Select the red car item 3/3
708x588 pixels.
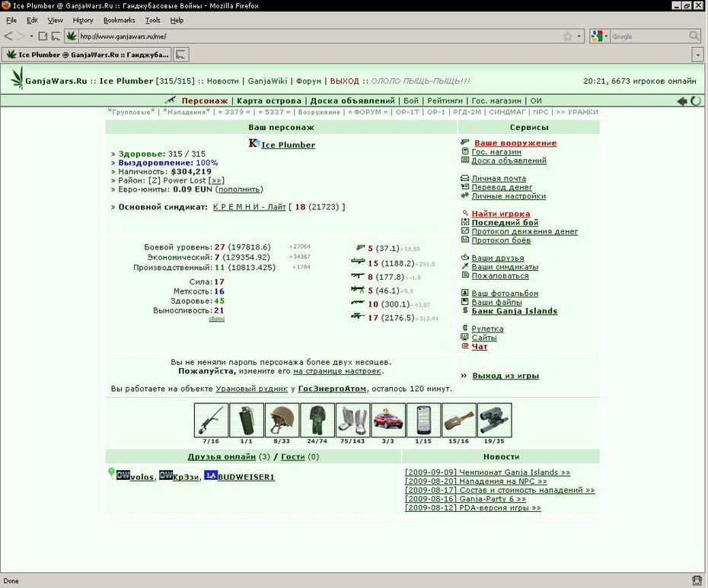(387, 420)
